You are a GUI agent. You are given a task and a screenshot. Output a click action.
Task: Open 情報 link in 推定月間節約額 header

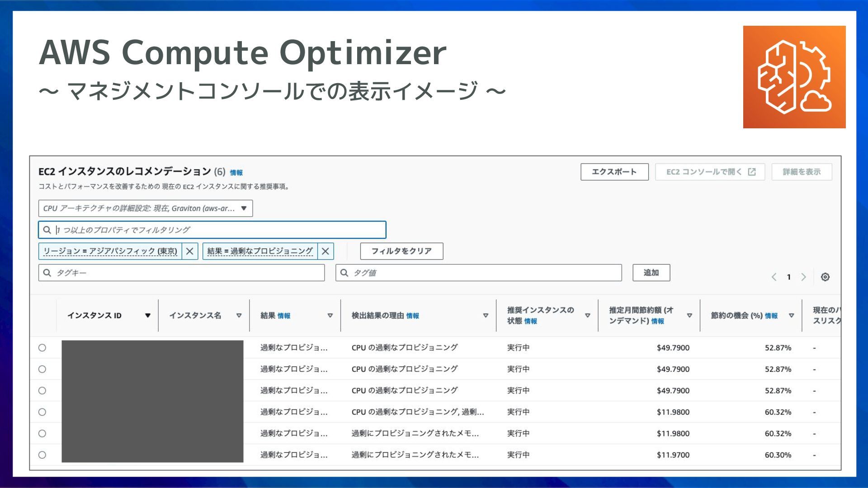[658, 321]
